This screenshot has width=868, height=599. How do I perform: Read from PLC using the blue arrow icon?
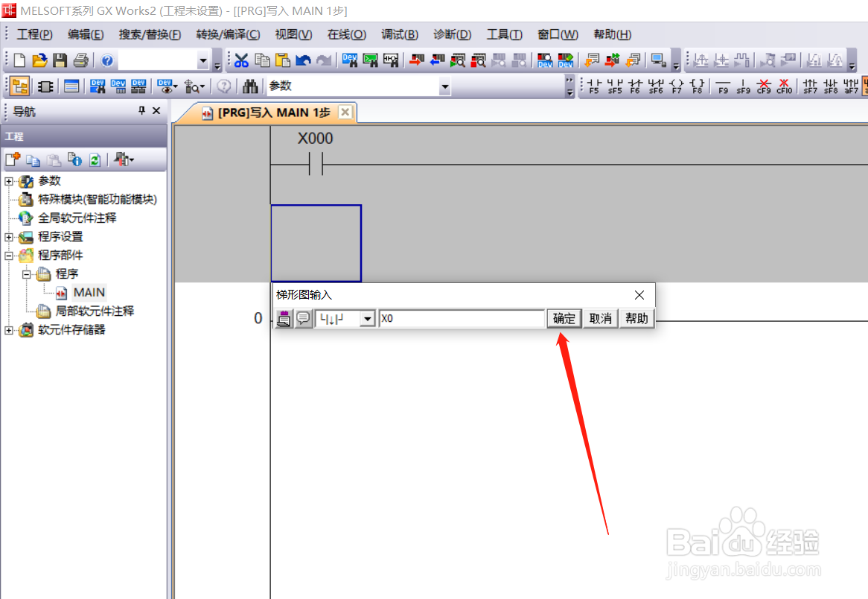tap(437, 60)
